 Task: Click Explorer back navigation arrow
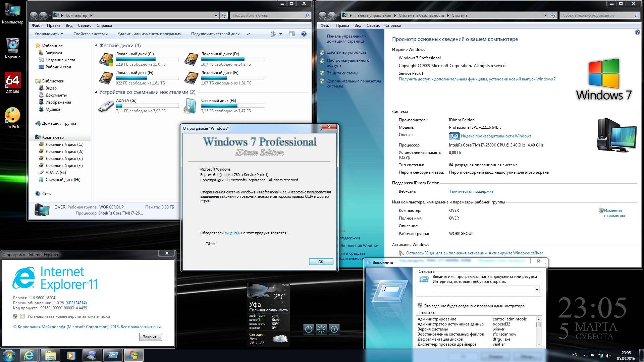point(34,15)
